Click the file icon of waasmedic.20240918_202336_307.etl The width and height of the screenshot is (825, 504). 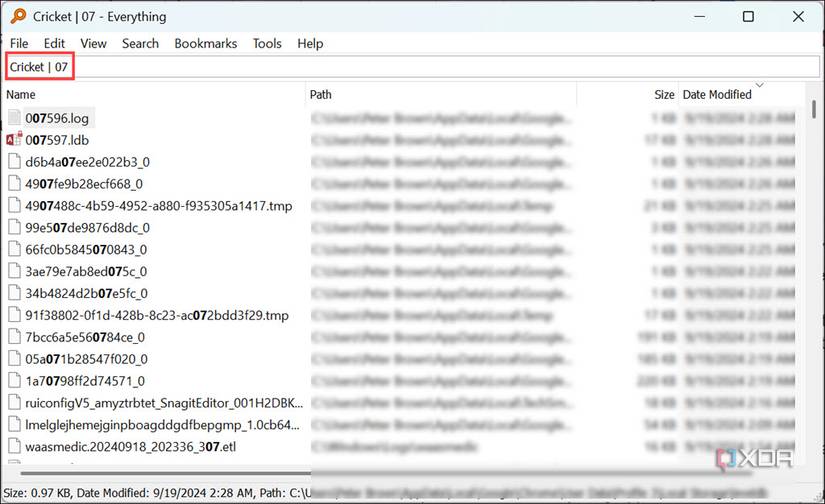[x=14, y=446]
